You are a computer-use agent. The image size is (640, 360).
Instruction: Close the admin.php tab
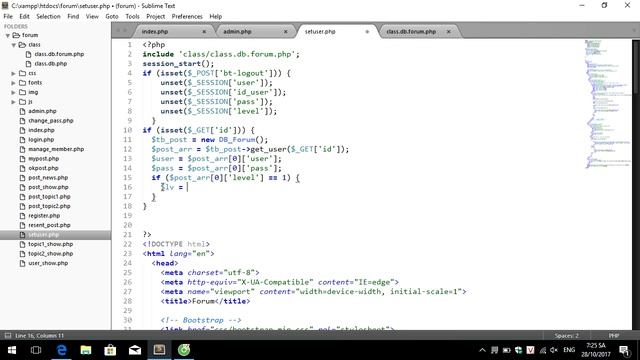pos(286,31)
